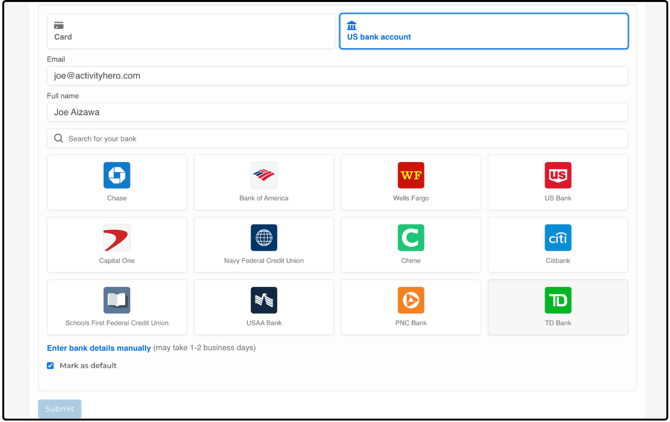Select the TD Bank logo
The image size is (670, 422).
tap(558, 300)
